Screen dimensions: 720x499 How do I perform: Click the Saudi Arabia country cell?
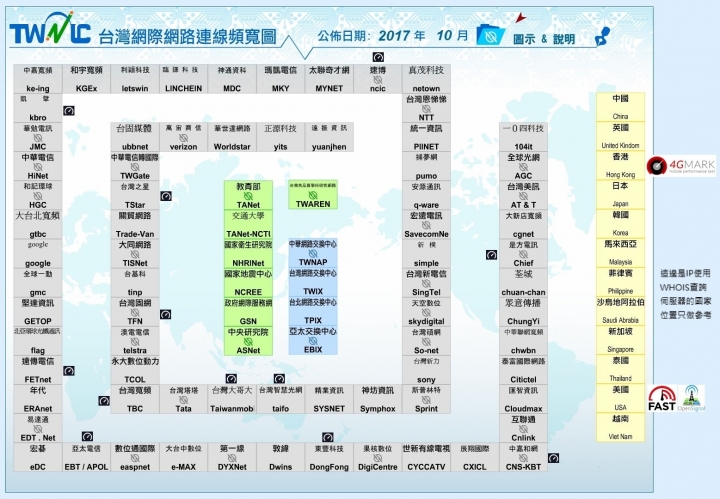(x=620, y=311)
